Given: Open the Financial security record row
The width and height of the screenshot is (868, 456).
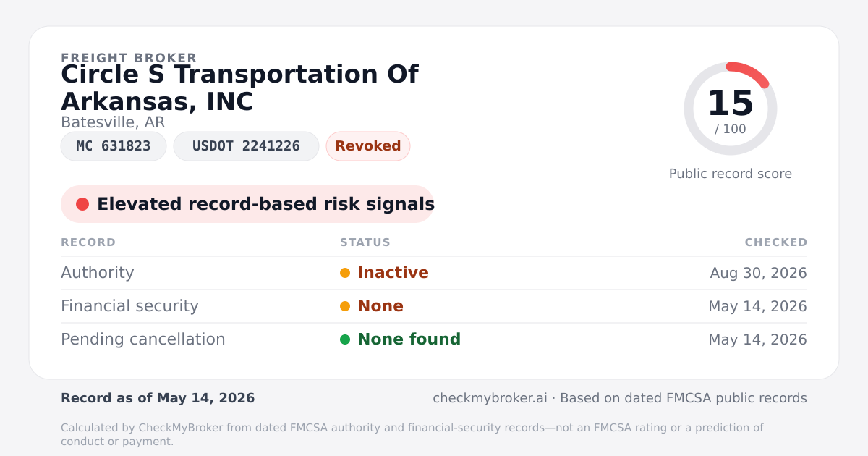Looking at the screenshot, I should [x=434, y=306].
